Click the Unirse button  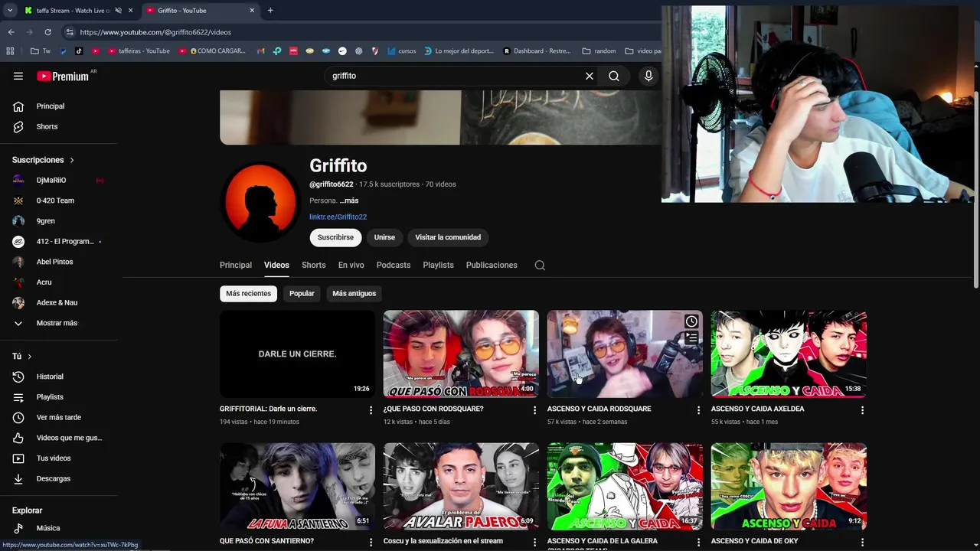coord(384,237)
